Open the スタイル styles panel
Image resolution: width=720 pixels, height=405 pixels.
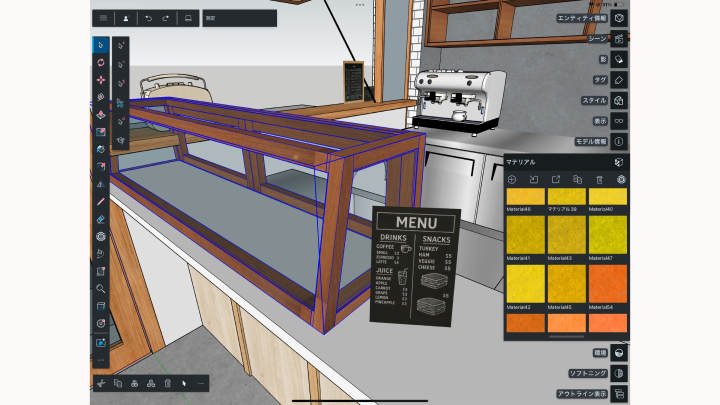[619, 101]
